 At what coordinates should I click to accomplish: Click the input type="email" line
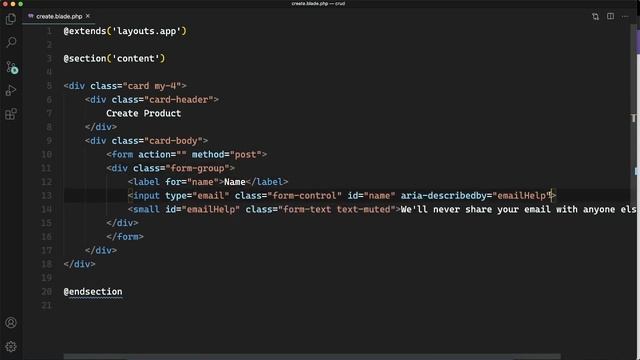pyautogui.click(x=342, y=196)
